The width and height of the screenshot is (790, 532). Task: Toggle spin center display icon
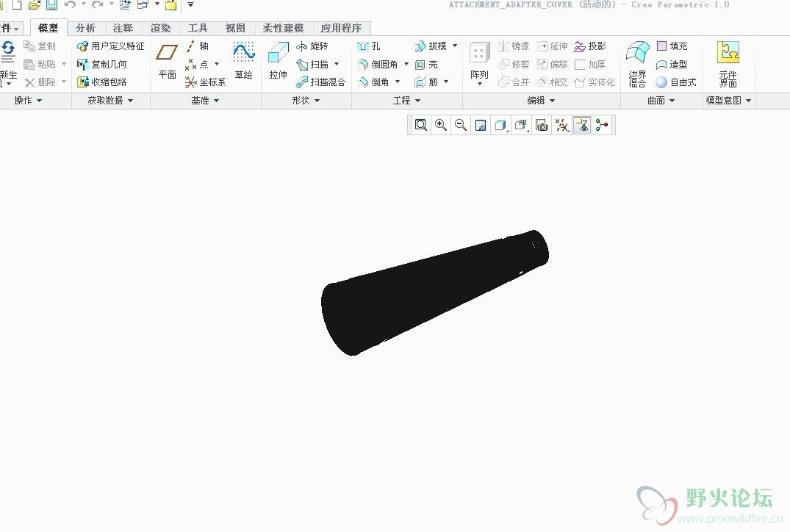pyautogui.click(x=602, y=125)
